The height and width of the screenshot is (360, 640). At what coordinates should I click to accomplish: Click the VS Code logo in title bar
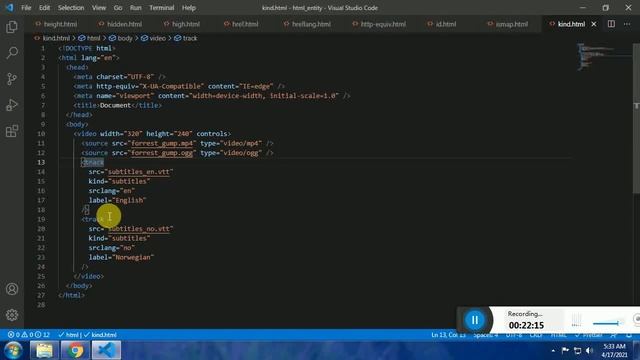click(x=9, y=7)
